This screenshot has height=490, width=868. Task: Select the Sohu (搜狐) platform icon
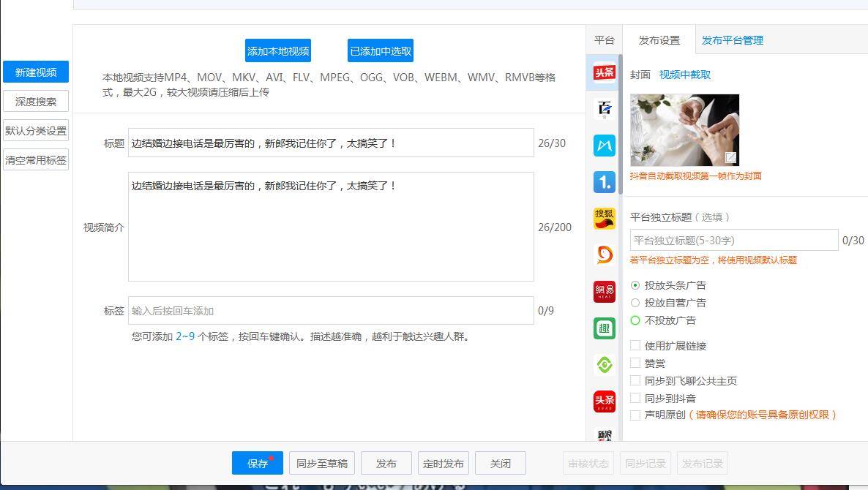click(x=604, y=218)
